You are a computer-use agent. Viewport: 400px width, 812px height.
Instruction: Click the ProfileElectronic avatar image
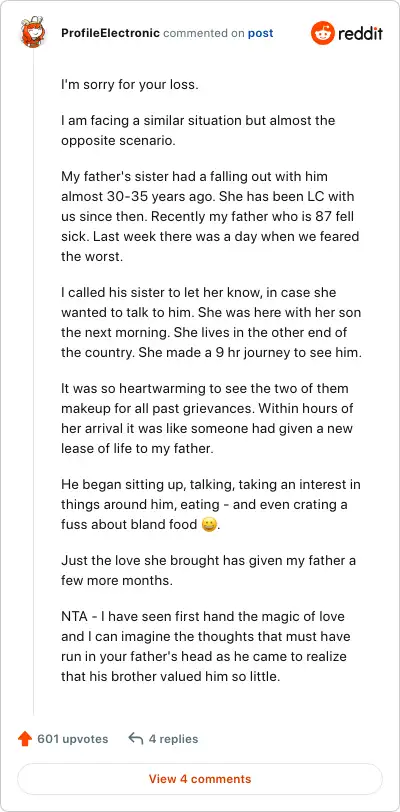(x=33, y=32)
